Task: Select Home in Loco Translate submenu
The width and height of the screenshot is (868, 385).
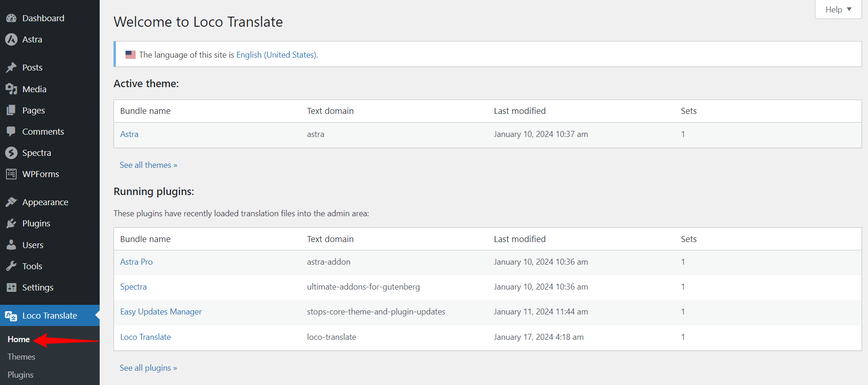Action: 18,339
